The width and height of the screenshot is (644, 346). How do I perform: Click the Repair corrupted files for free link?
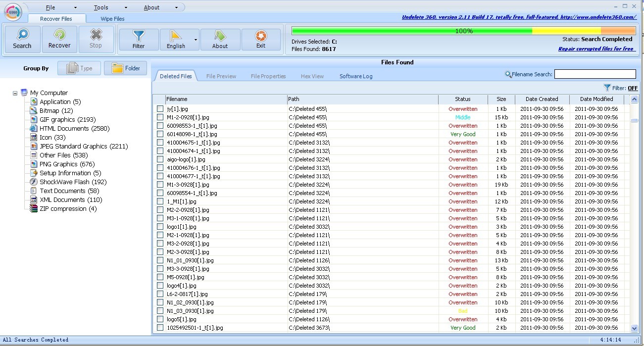[595, 49]
